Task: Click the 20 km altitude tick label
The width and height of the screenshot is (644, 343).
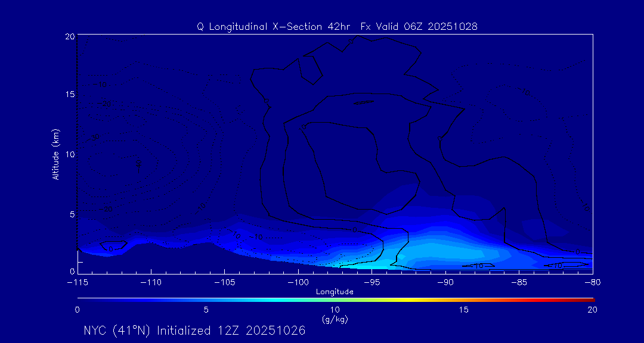Action: 69,36
